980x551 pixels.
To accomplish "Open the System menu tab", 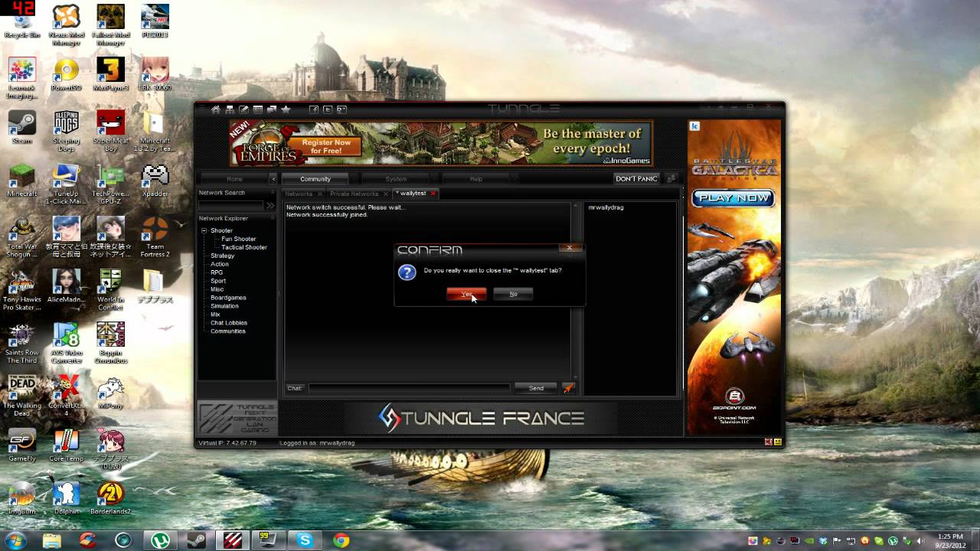I will click(x=396, y=178).
